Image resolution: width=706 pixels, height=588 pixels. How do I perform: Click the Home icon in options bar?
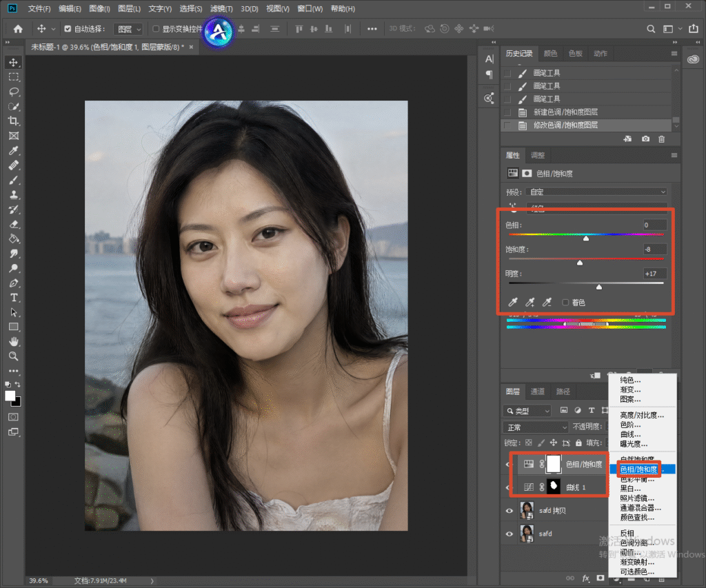18,29
